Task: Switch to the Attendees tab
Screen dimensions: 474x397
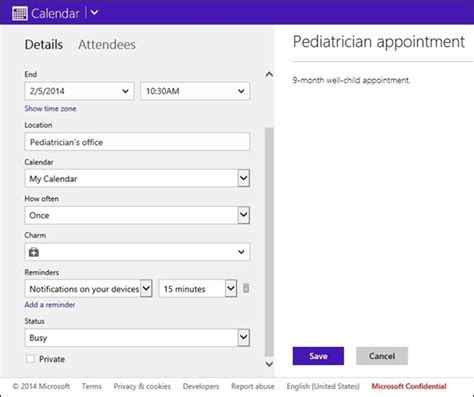Action: click(107, 44)
